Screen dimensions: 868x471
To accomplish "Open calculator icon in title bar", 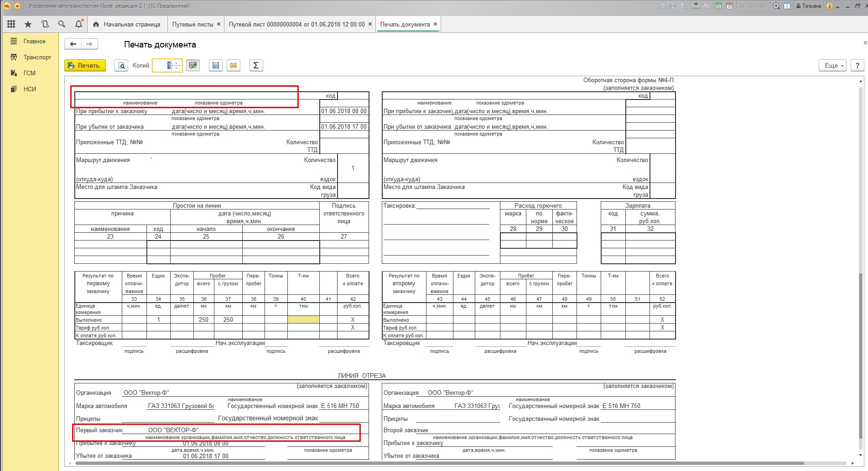I will [718, 6].
